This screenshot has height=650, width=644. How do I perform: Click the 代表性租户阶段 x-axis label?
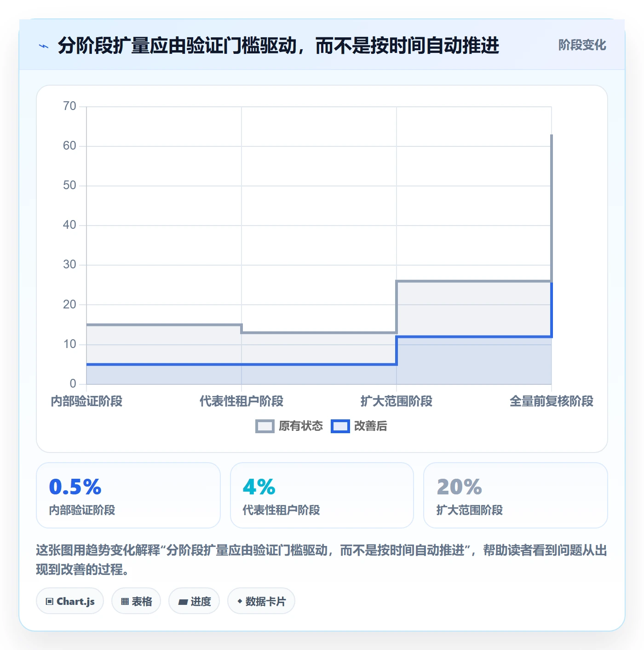(x=241, y=401)
